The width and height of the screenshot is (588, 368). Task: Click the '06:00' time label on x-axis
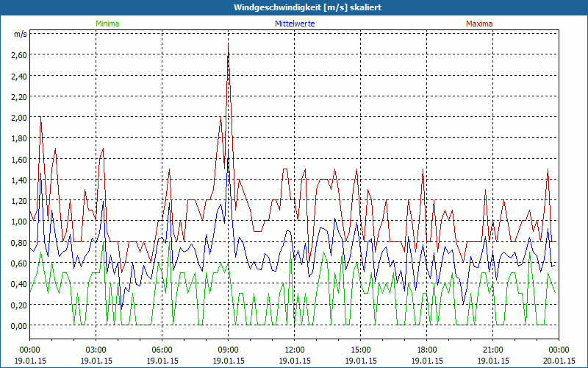click(x=162, y=350)
